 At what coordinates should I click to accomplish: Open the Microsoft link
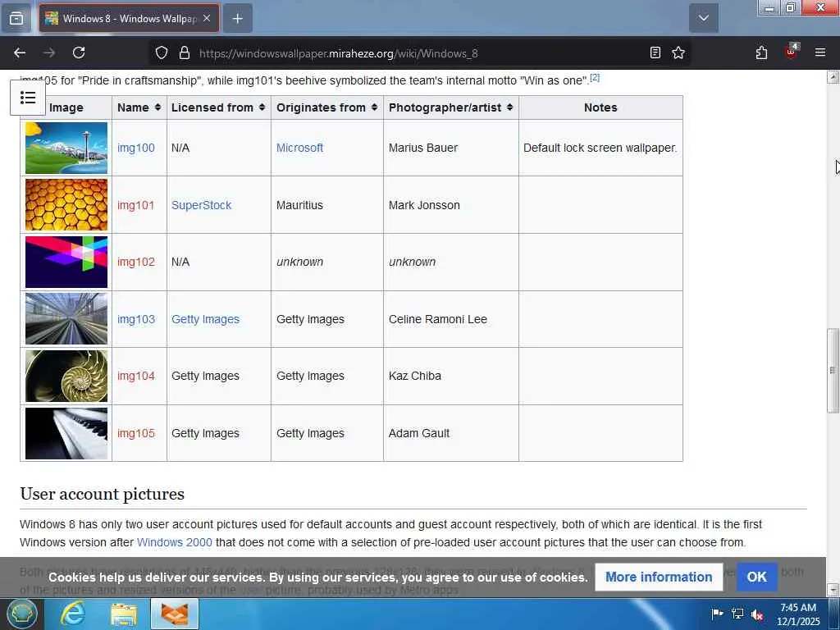(x=299, y=148)
